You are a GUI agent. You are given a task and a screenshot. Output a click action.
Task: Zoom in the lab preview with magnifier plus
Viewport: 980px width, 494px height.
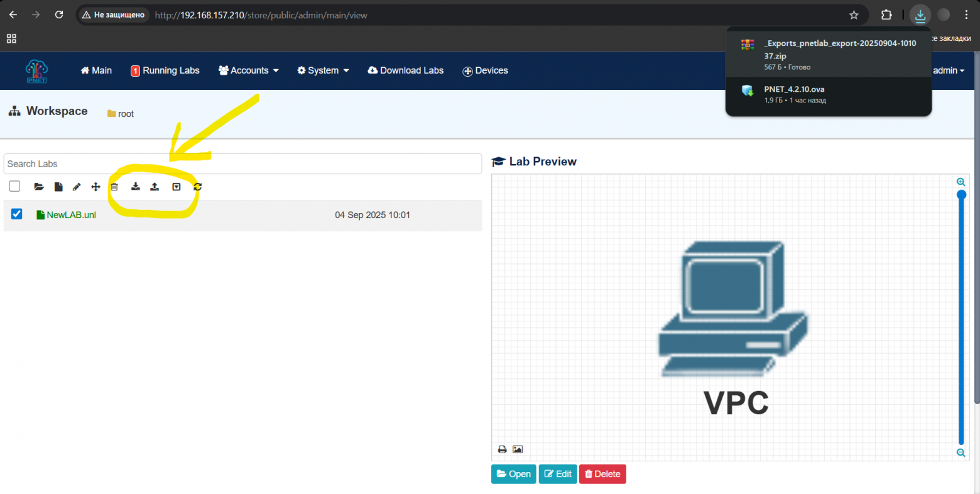[961, 182]
